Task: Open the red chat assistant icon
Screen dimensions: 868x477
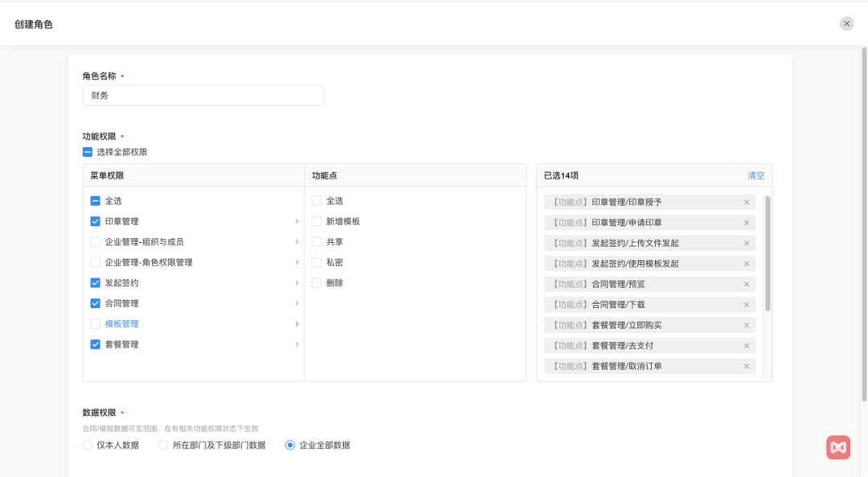Action: [x=838, y=447]
